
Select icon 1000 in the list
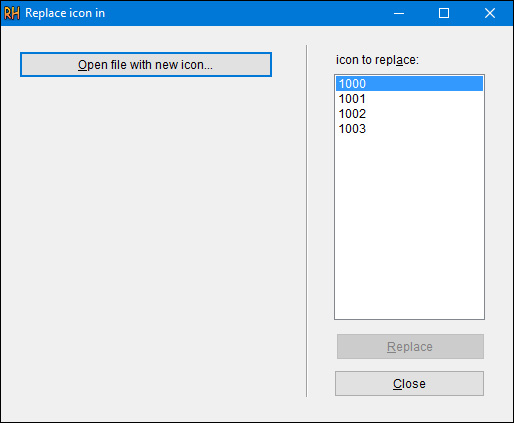pyautogui.click(x=409, y=83)
